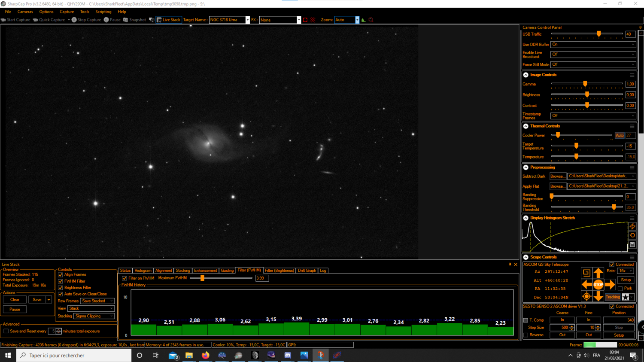Change the Stacking method from Sigma Clipping
This screenshot has width=644, height=362.
pyautogui.click(x=94, y=316)
